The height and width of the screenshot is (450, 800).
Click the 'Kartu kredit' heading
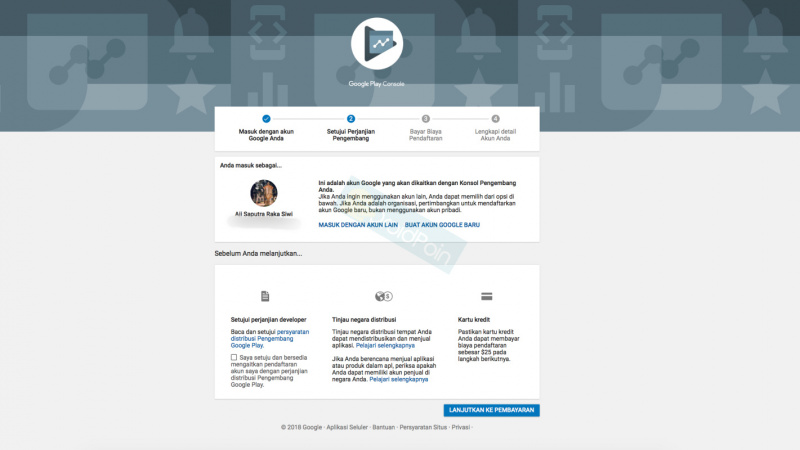[473, 320]
